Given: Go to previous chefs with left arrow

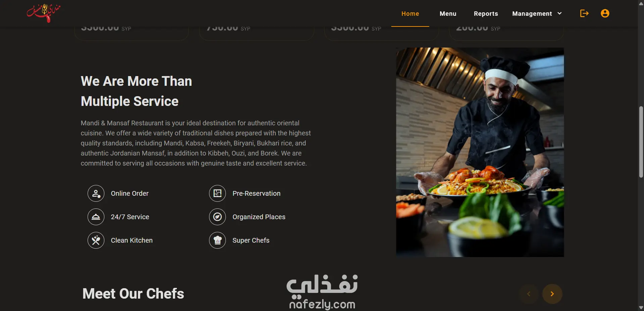Looking at the screenshot, I should [529, 294].
